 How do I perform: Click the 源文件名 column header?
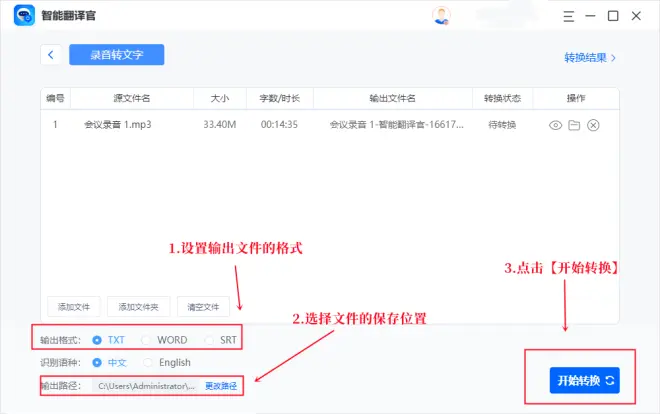tap(132, 98)
